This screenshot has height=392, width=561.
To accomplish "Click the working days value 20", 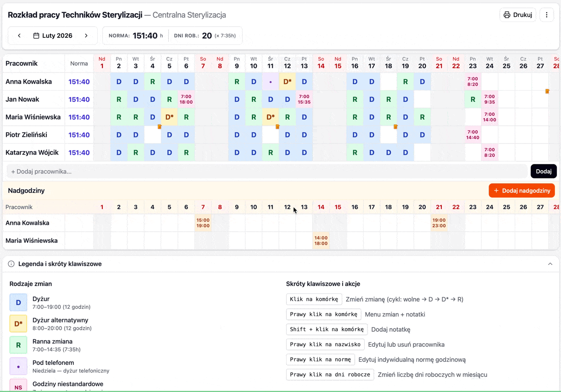I will (207, 36).
